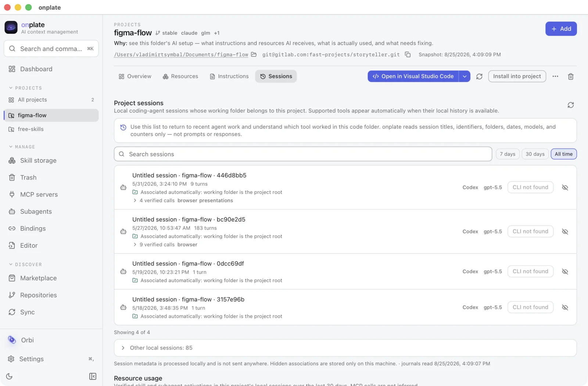The width and height of the screenshot is (588, 386).
Task: Click Open in Visual Studio Code
Action: pos(413,76)
